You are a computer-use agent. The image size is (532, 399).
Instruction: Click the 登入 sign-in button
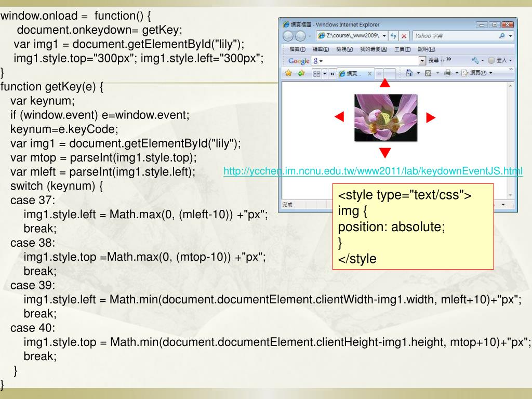(x=498, y=60)
